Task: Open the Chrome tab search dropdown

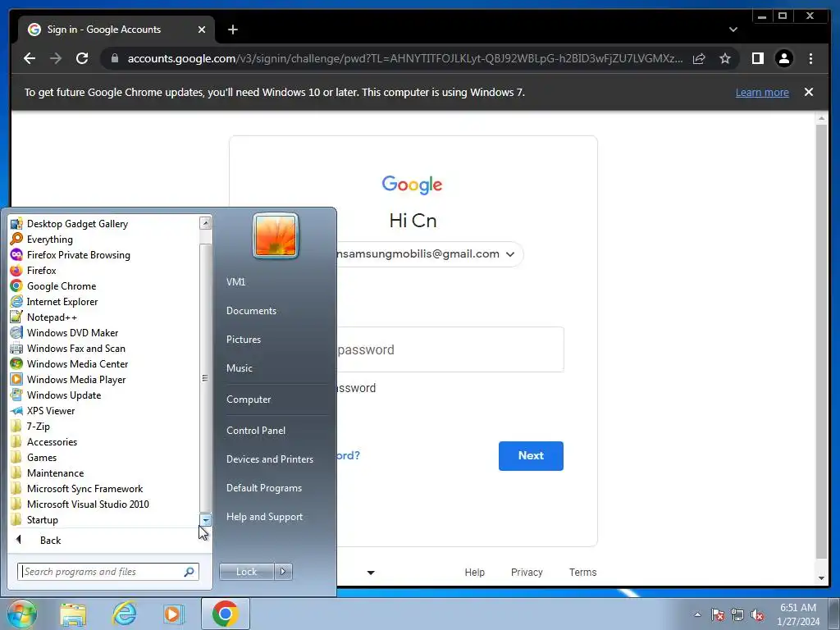Action: click(733, 30)
